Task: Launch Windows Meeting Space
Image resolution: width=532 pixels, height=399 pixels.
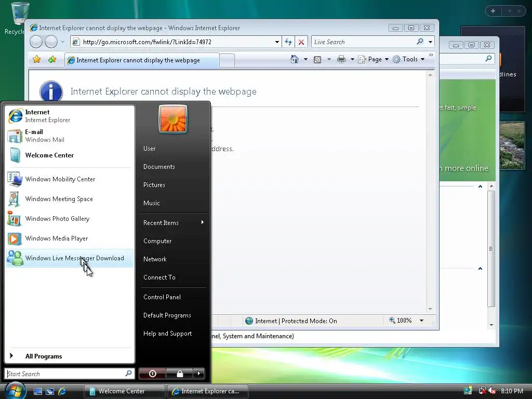Action: (70, 199)
